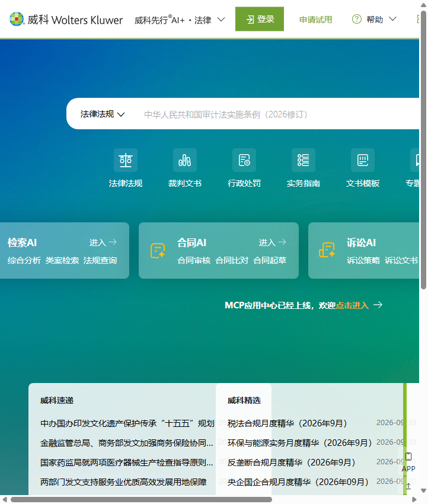Select 诉讼策略 under 诉讼AI
This screenshot has width=428, height=504.
point(363,260)
